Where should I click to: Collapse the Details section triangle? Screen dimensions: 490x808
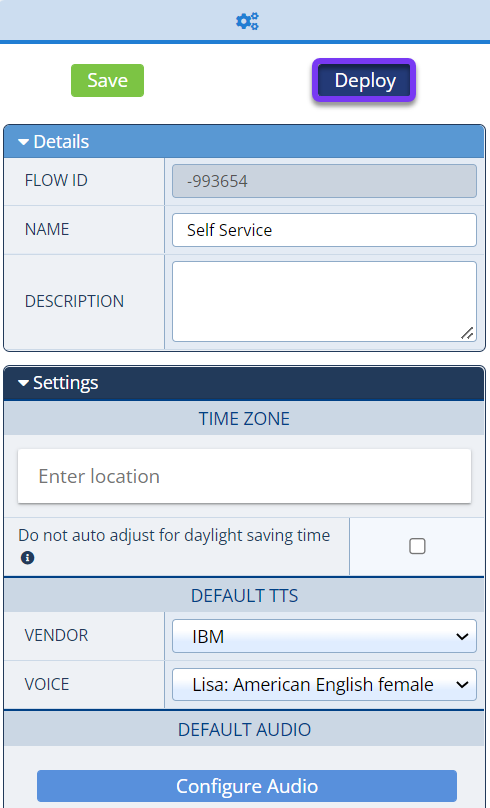[x=23, y=142]
